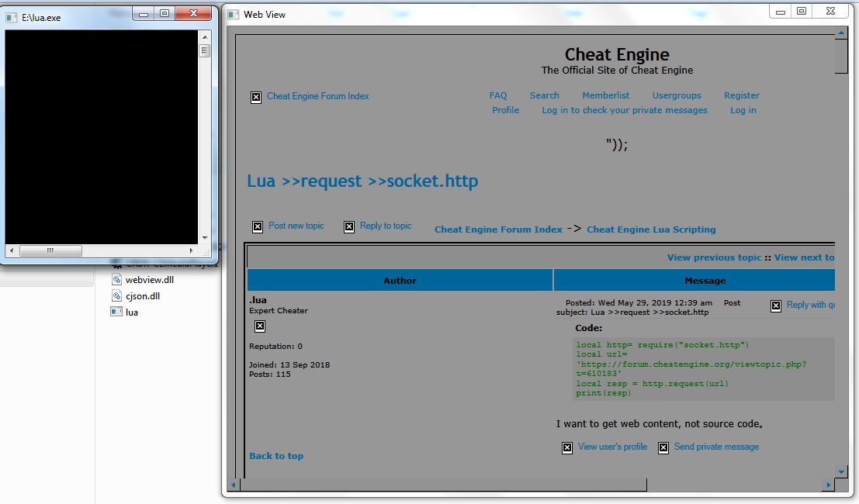This screenshot has height=504, width=859.
Task: Click the Web View vertical scrollbar down arrow
Action: (x=841, y=471)
